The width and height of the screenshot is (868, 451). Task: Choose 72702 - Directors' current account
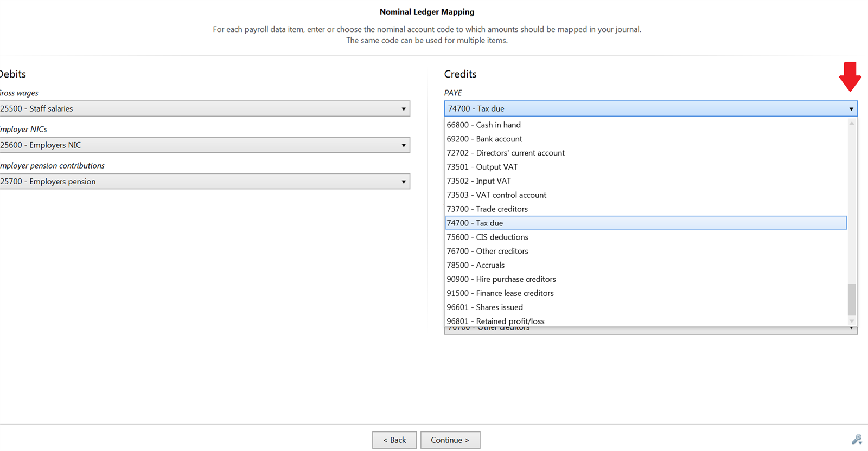(x=646, y=153)
